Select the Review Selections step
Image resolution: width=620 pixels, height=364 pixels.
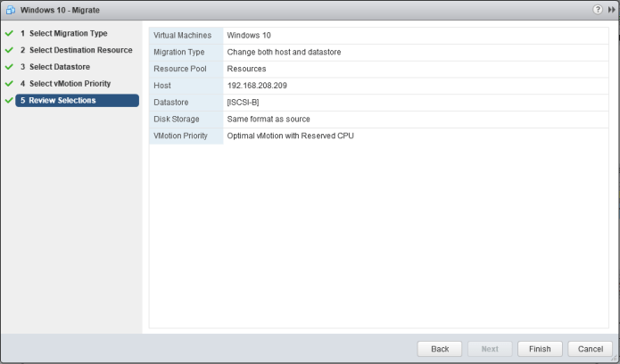(x=62, y=101)
